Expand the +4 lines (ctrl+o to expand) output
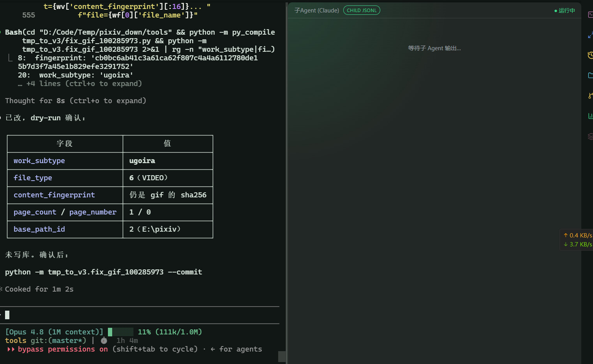This screenshot has width=593, height=364. (80, 84)
